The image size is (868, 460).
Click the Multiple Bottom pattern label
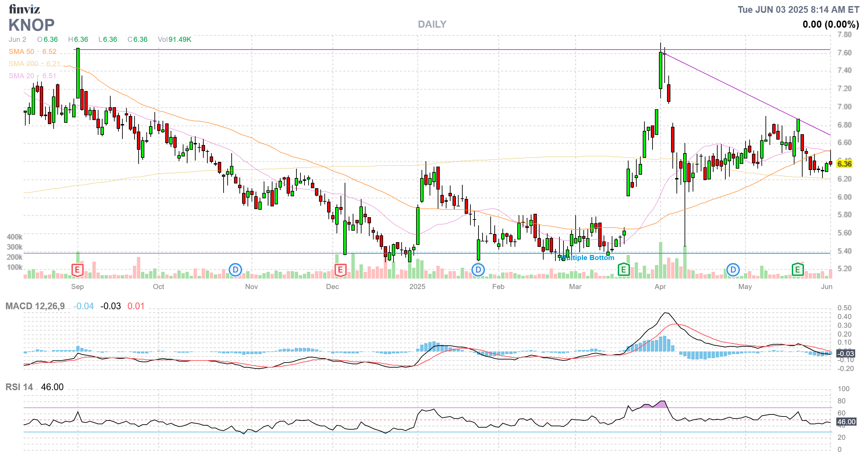(587, 258)
